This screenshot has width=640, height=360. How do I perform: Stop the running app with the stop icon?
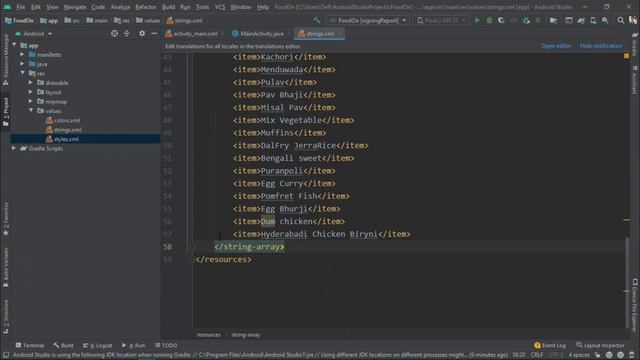click(x=538, y=20)
